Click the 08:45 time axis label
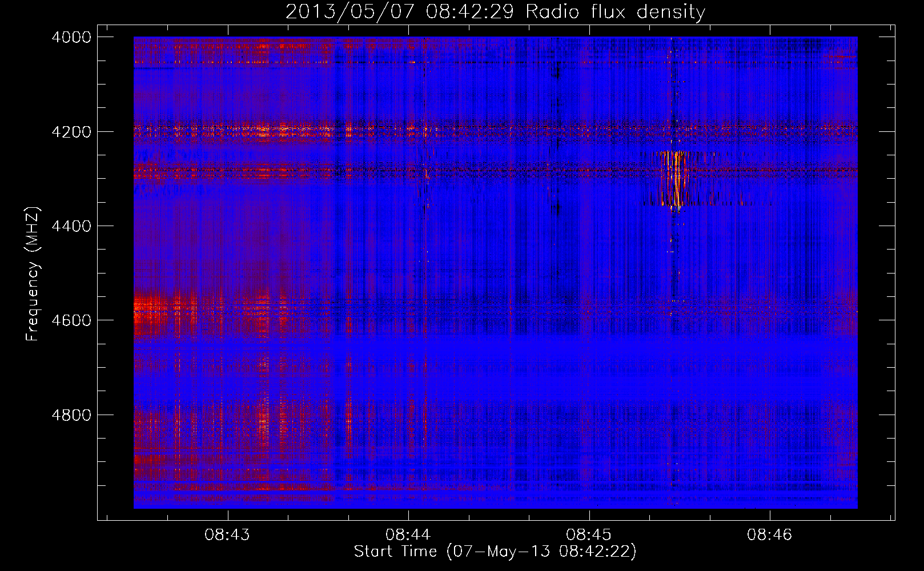This screenshot has width=924, height=571. pos(589,535)
